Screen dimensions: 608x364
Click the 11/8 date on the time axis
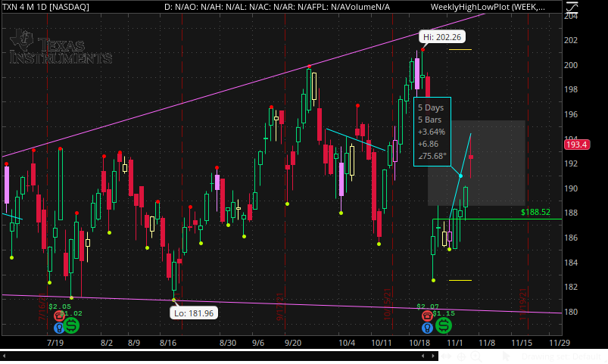click(x=487, y=343)
